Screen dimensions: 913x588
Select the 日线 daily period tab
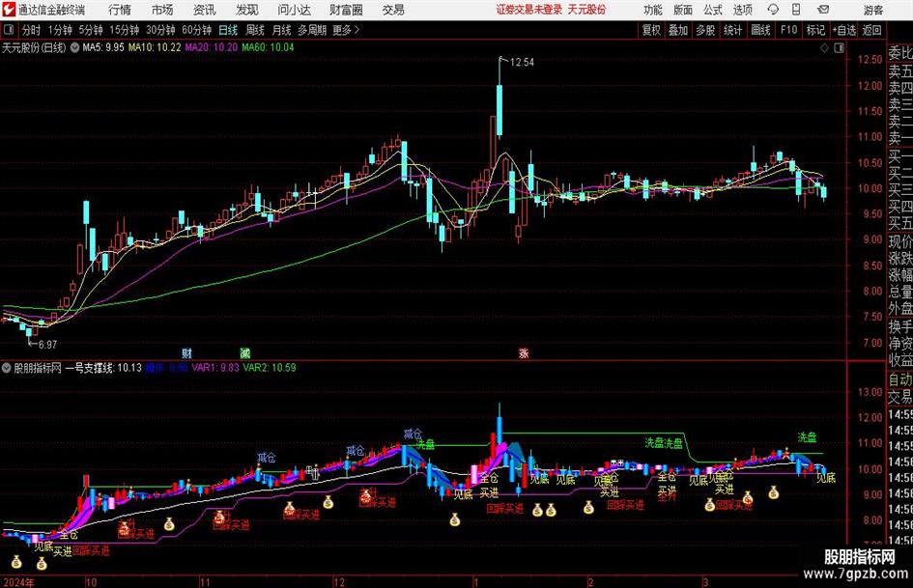pos(228,30)
